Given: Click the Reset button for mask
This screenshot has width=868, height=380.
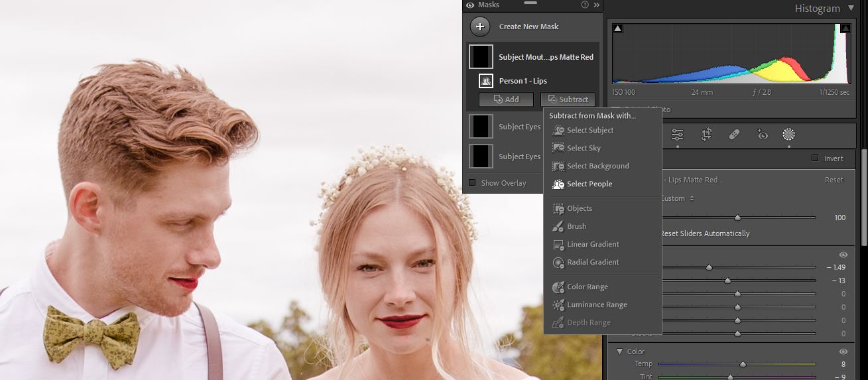Looking at the screenshot, I should [x=834, y=180].
